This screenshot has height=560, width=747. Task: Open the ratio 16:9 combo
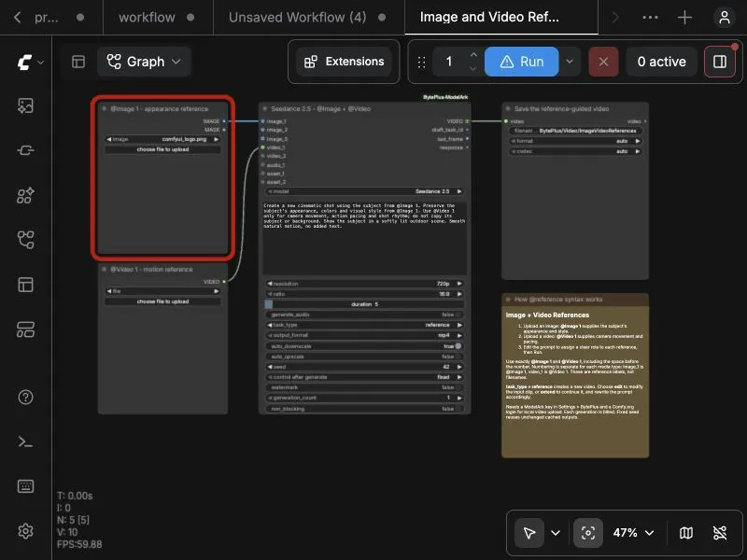[x=364, y=294]
